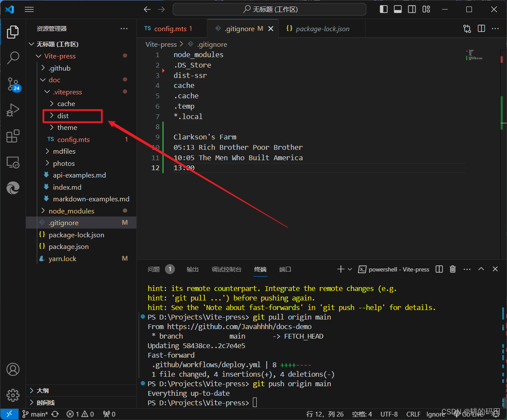Toggle primary side bar visibility
This screenshot has width=507, height=420.
(384, 9)
